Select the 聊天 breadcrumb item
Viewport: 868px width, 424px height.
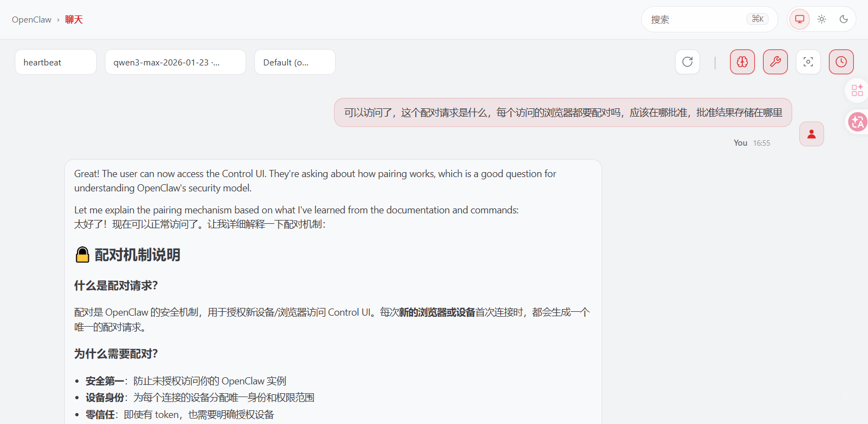click(x=74, y=20)
